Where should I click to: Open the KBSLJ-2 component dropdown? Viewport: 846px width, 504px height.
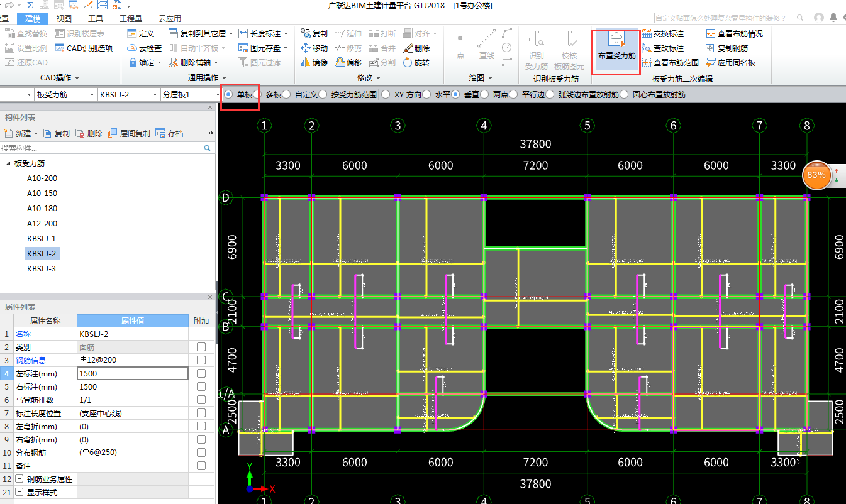click(x=129, y=94)
